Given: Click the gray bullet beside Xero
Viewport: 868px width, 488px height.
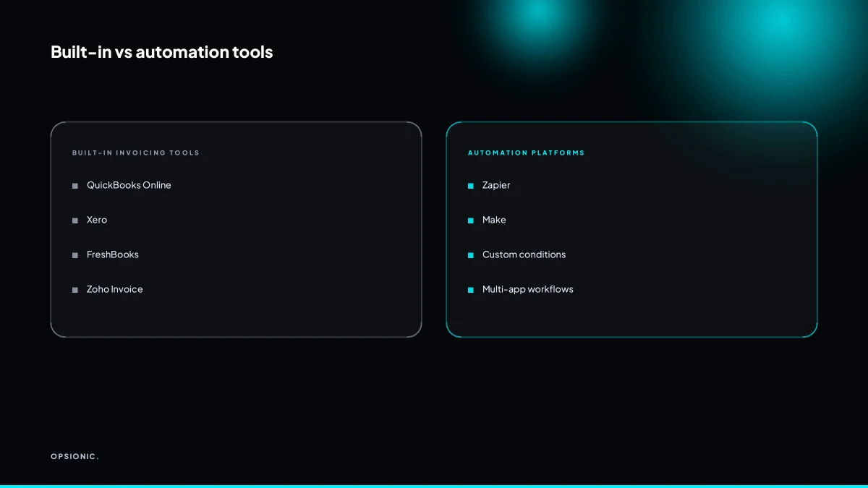Looking at the screenshot, I should coord(75,221).
